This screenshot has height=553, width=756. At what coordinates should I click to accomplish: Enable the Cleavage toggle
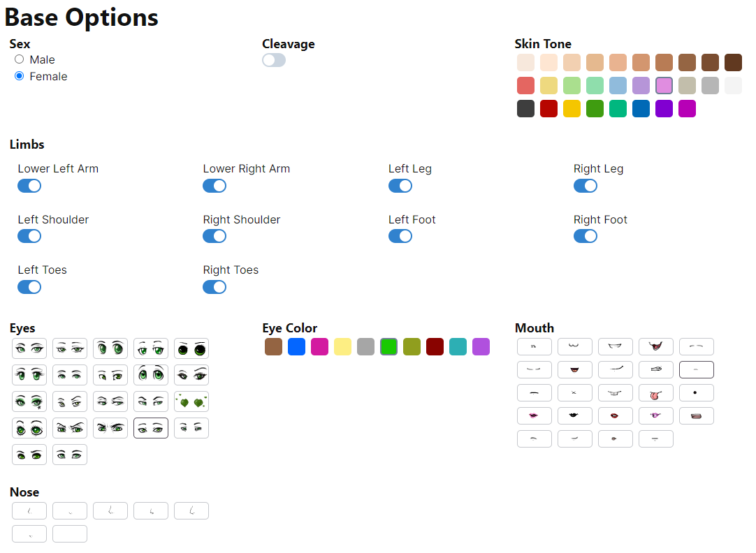tap(274, 60)
